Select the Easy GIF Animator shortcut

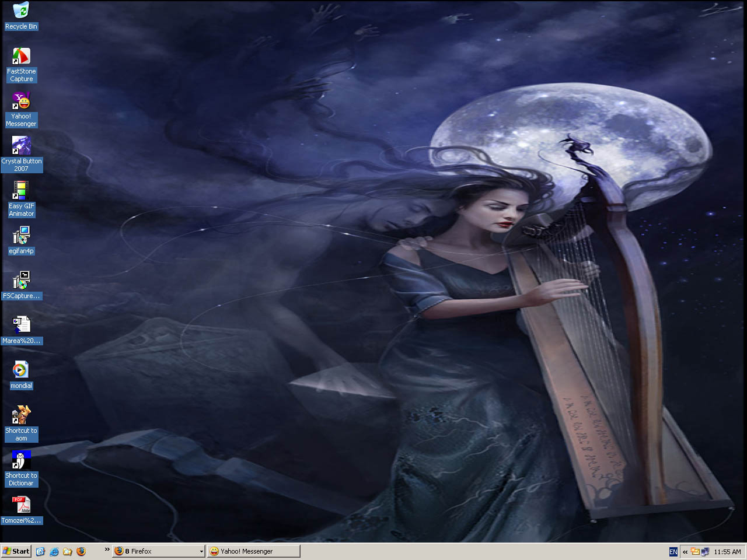coord(21,191)
